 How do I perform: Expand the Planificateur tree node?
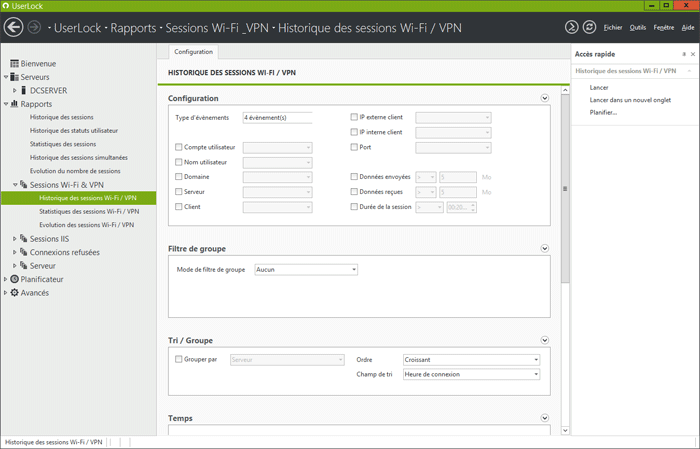click(5, 279)
